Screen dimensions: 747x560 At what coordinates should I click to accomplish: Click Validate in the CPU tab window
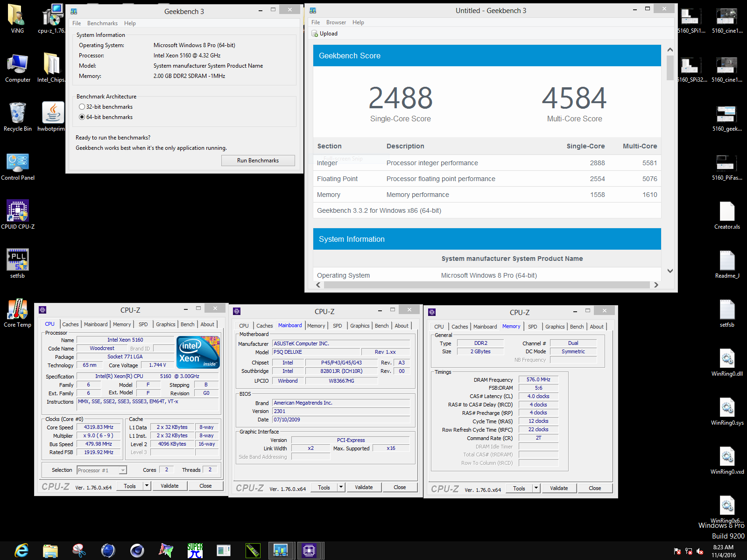(x=169, y=486)
